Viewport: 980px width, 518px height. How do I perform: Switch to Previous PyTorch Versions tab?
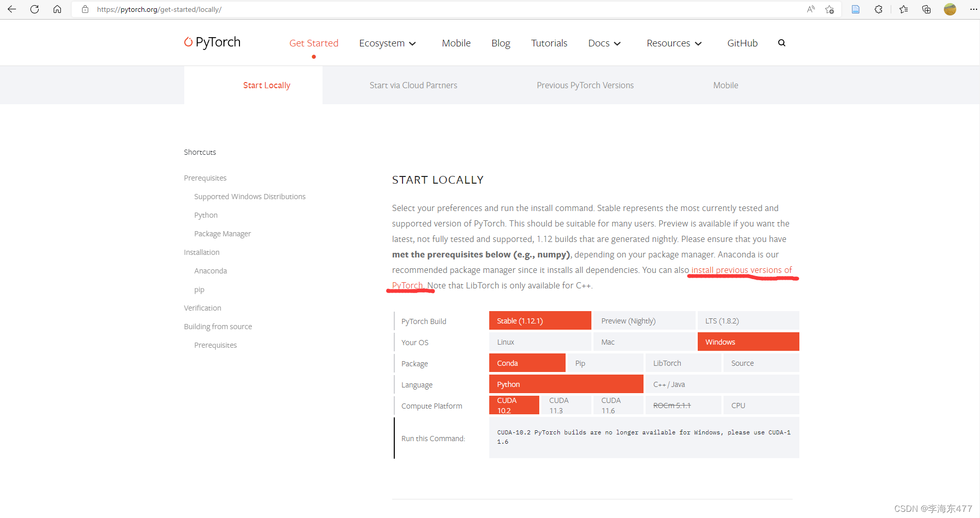[585, 85]
